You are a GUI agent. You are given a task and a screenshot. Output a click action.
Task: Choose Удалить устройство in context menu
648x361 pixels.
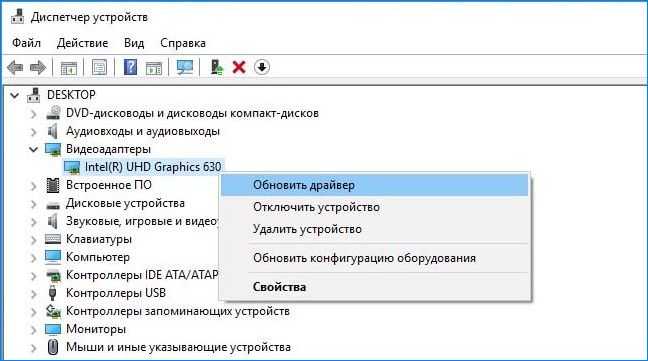(375, 229)
